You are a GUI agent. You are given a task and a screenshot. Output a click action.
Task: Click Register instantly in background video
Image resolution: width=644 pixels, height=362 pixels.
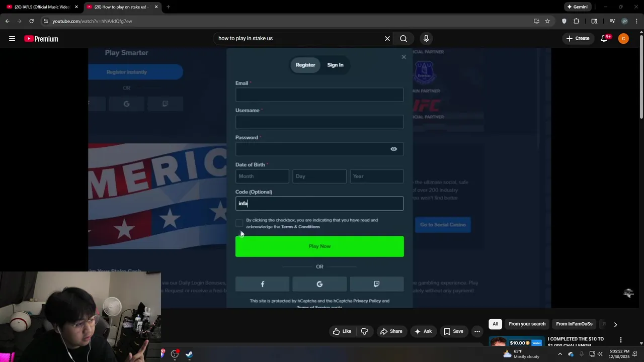click(127, 72)
